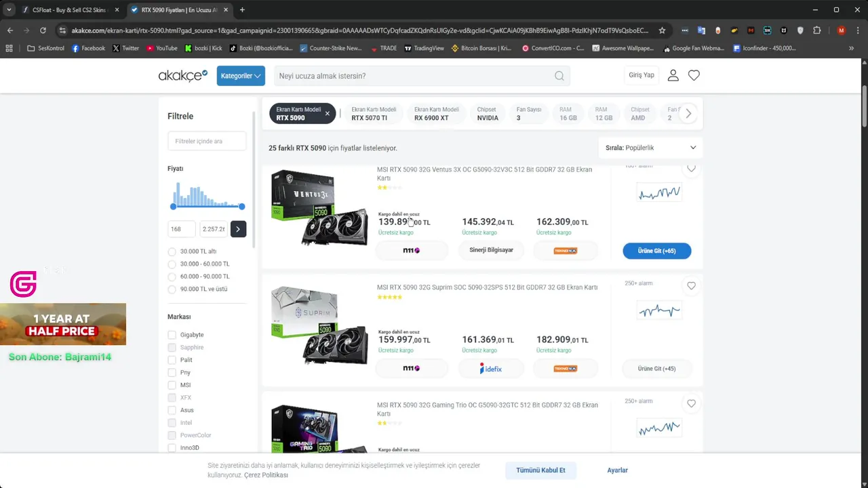Open the Chrome extensions puzzle icon
The width and height of the screenshot is (868, 488).
pos(816,30)
